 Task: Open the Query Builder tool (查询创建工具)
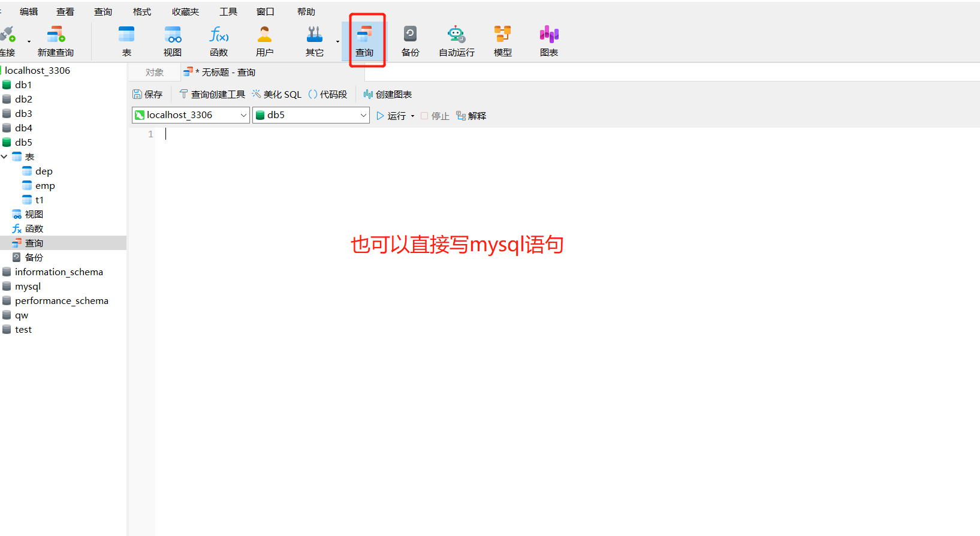(x=212, y=94)
